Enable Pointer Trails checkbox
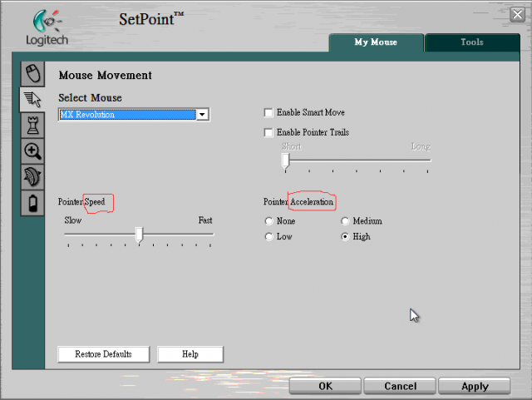The width and height of the screenshot is (532, 400). click(x=268, y=132)
